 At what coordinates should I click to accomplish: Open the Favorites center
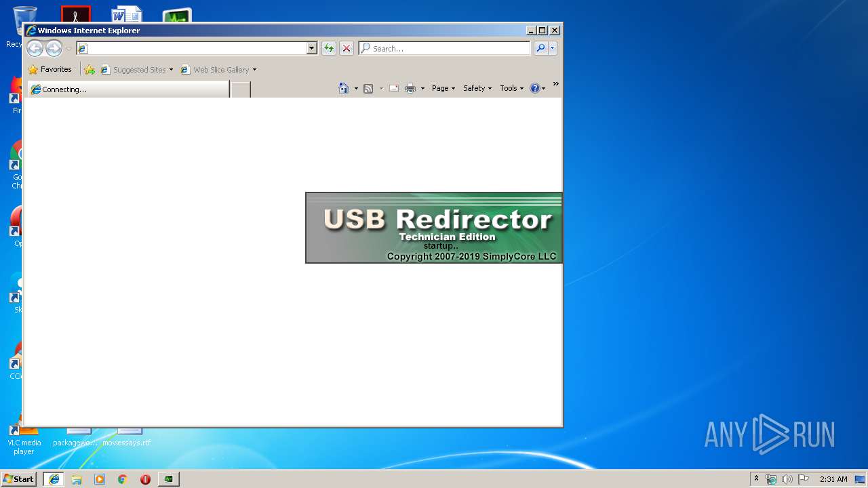pos(50,69)
